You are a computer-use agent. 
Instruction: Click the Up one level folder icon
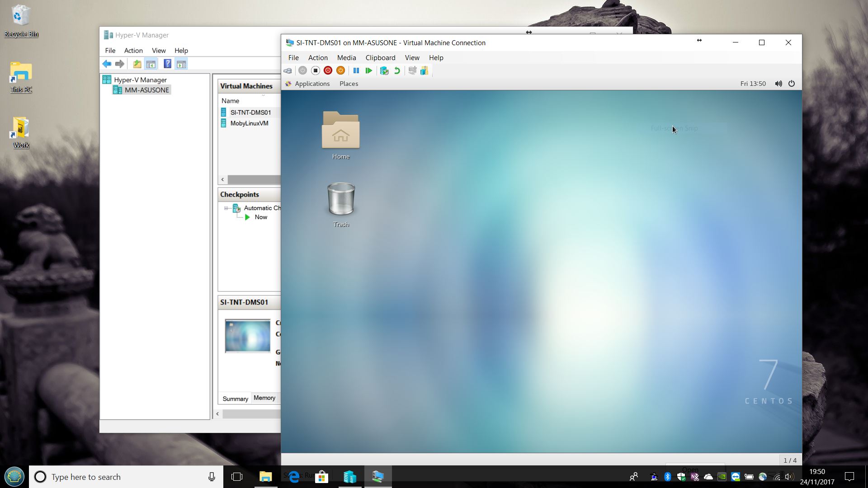point(137,64)
